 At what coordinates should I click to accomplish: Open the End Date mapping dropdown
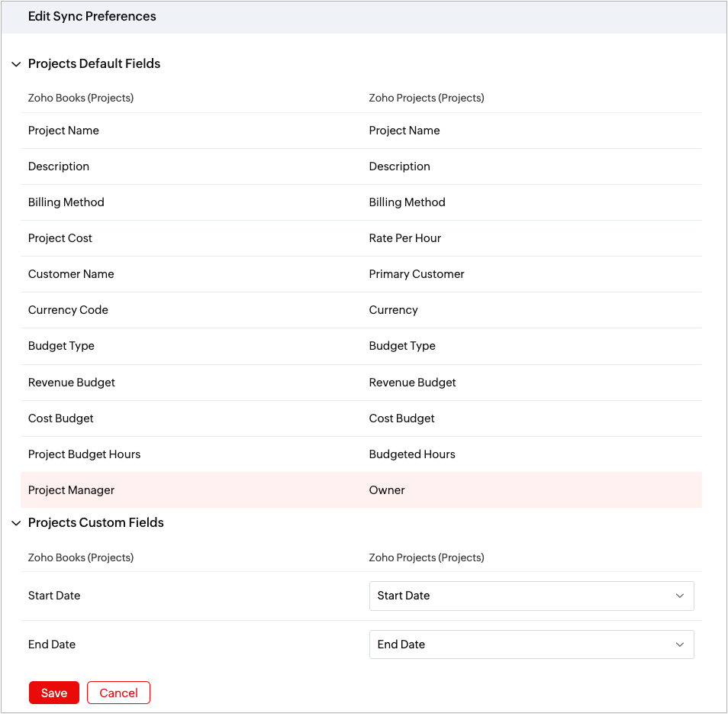[532, 645]
